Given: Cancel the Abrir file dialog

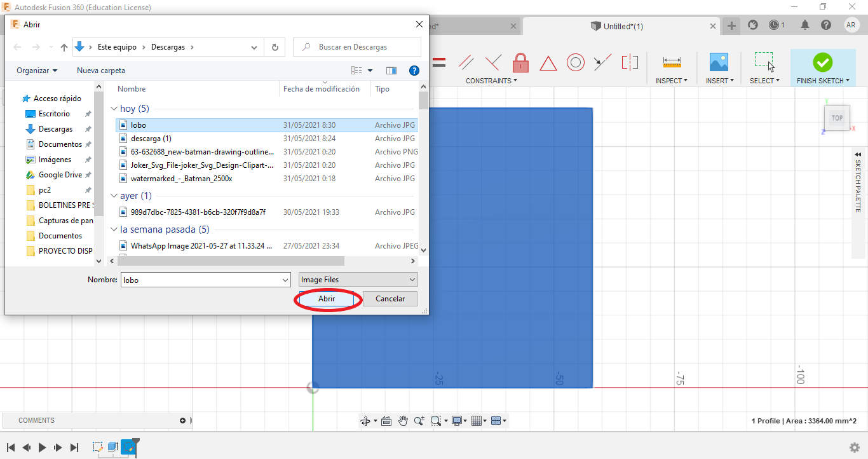Looking at the screenshot, I should click(390, 299).
